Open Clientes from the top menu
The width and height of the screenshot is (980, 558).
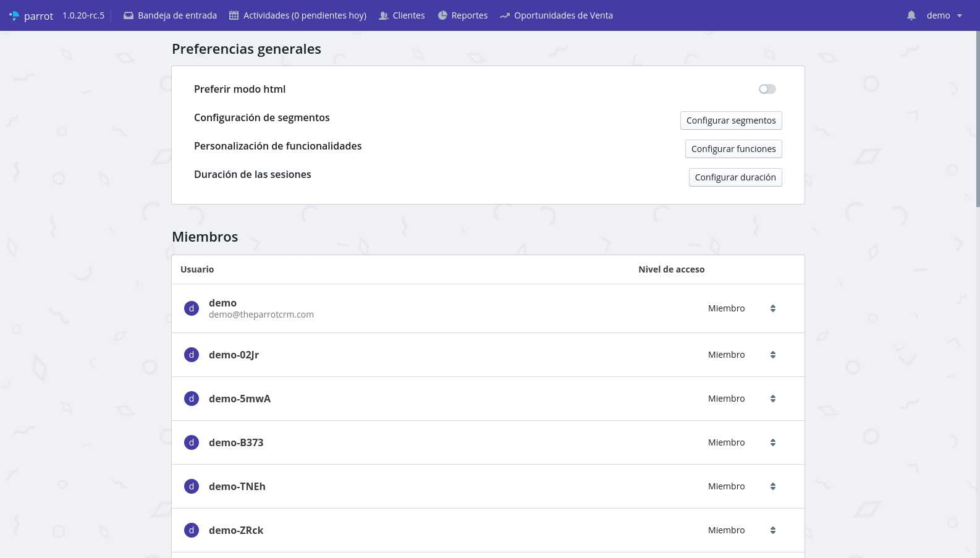pos(408,15)
